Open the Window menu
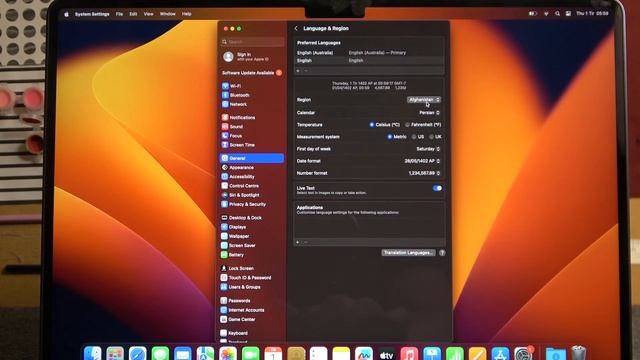Screen dimensions: 640x360 pyautogui.click(x=167, y=14)
